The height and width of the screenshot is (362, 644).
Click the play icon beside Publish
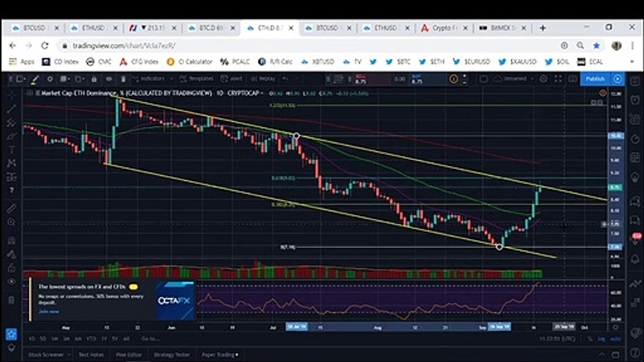(x=617, y=79)
